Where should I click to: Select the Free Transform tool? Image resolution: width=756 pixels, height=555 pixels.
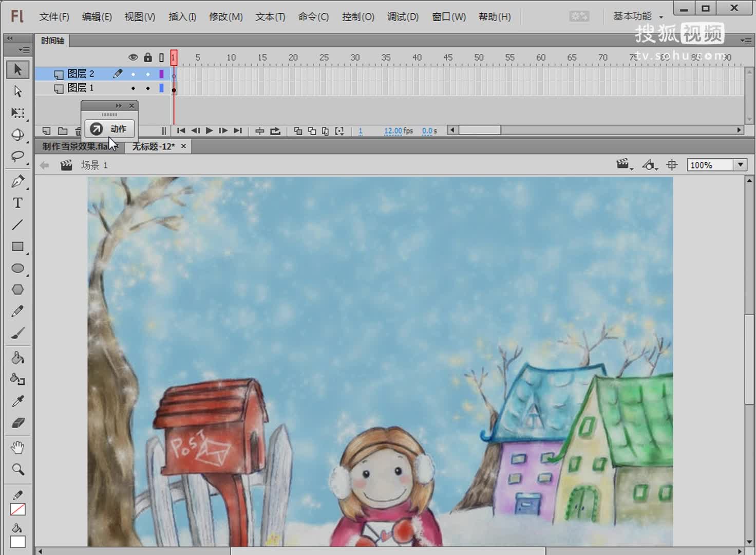coord(17,113)
